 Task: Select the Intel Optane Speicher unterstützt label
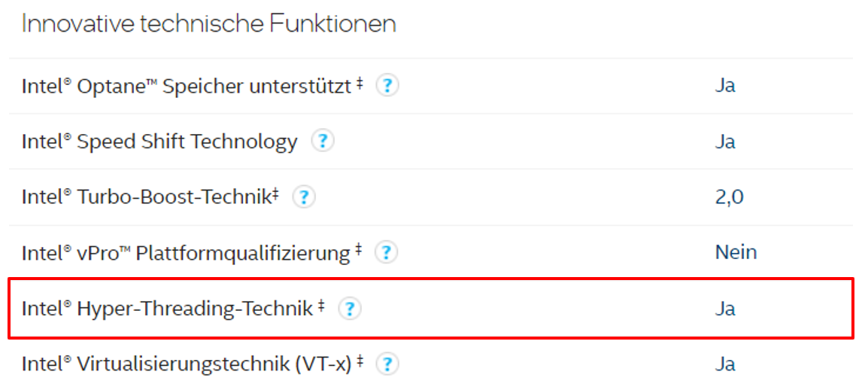coord(187,87)
